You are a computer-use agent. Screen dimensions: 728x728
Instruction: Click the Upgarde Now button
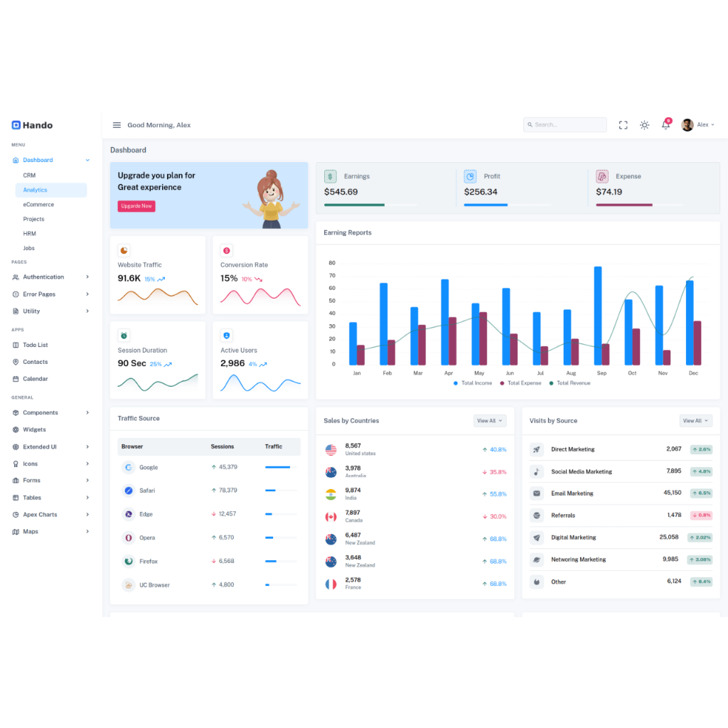(136, 206)
